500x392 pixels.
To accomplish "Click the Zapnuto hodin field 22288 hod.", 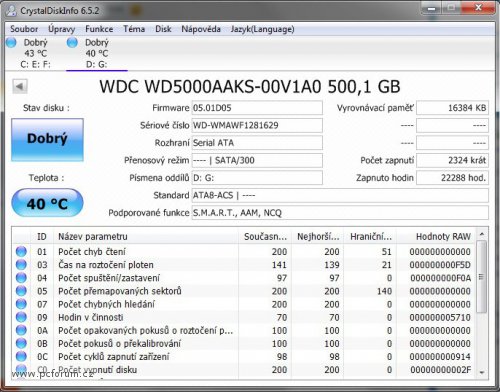I will pos(453,178).
